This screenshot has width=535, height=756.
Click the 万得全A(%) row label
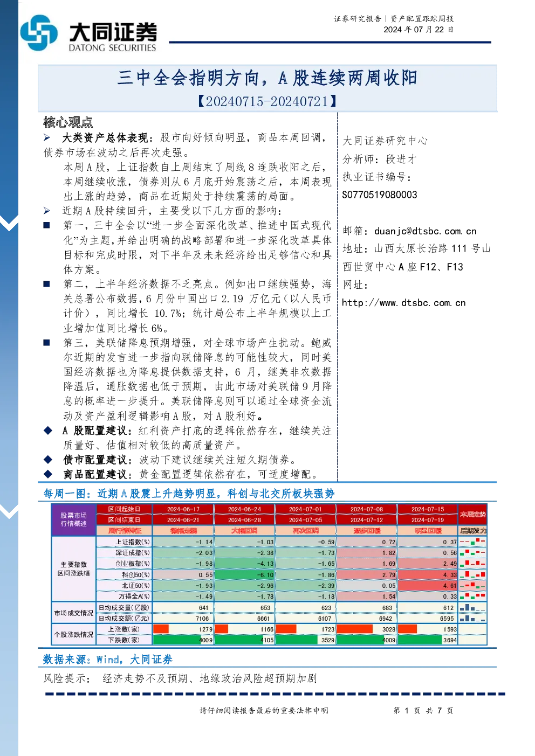click(x=124, y=597)
